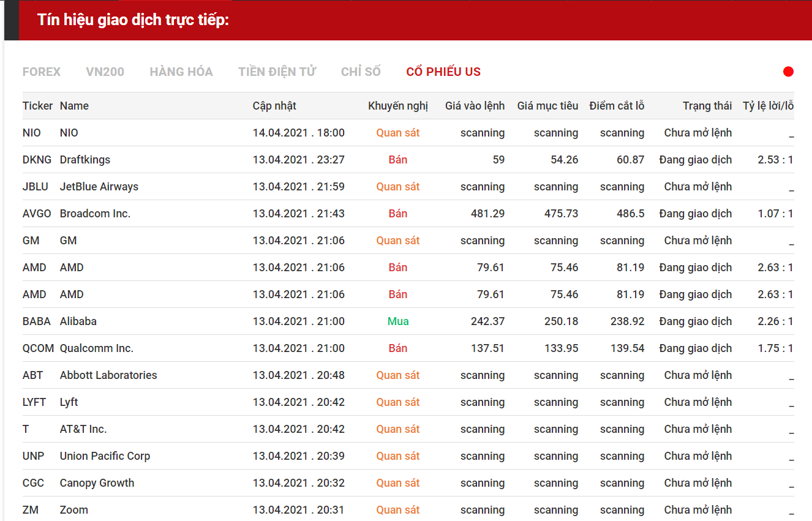Click the Giá vào lệnh column header
This screenshot has width=812, height=521.
[x=475, y=106]
